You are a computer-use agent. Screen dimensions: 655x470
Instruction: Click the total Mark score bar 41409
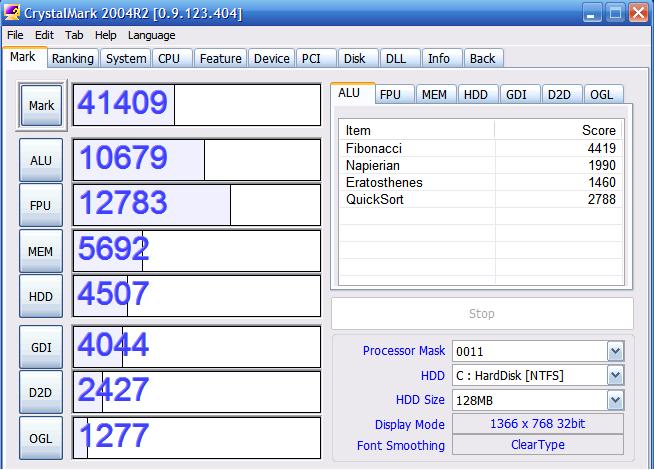(x=197, y=105)
